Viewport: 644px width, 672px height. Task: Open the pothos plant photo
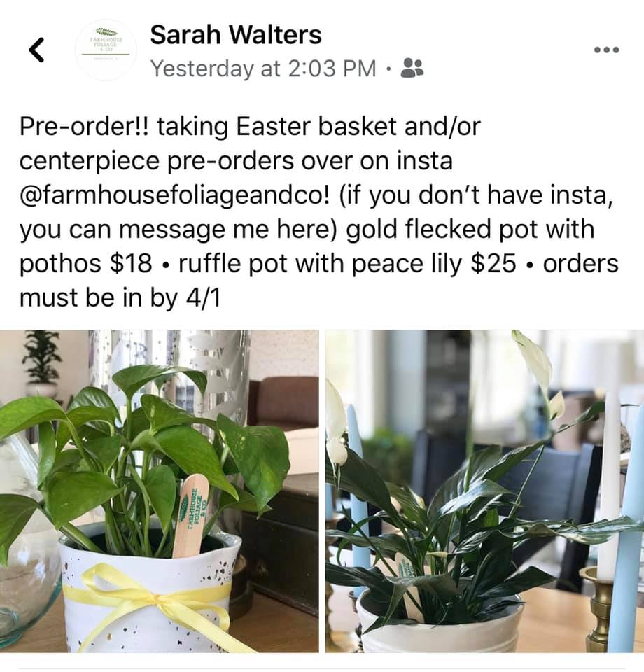(x=159, y=491)
